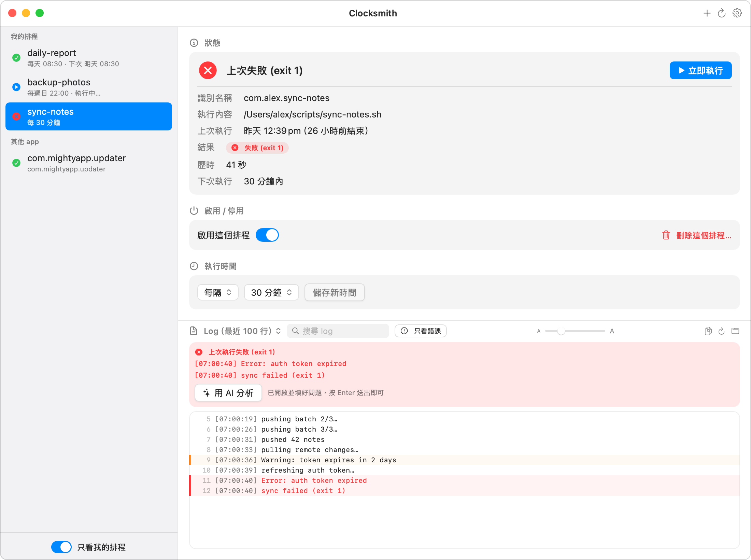
Task: Open the 每隔 interval type dropdown
Action: (218, 293)
